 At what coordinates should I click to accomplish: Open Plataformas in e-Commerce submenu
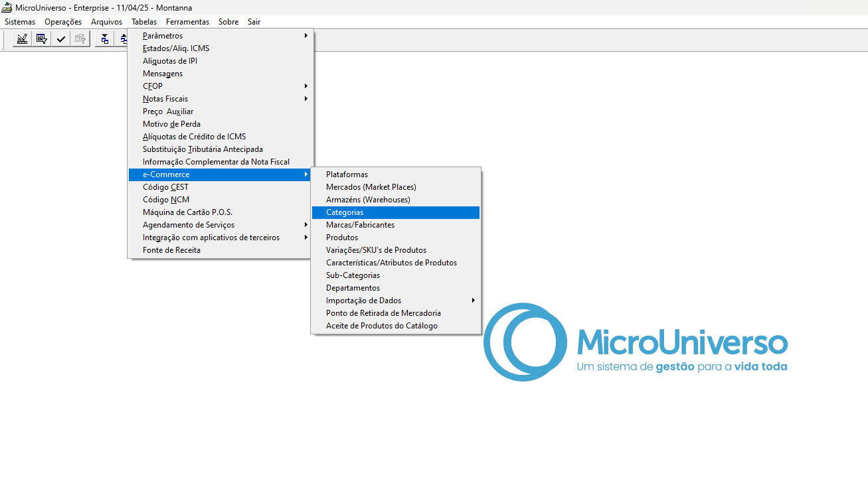396,175
